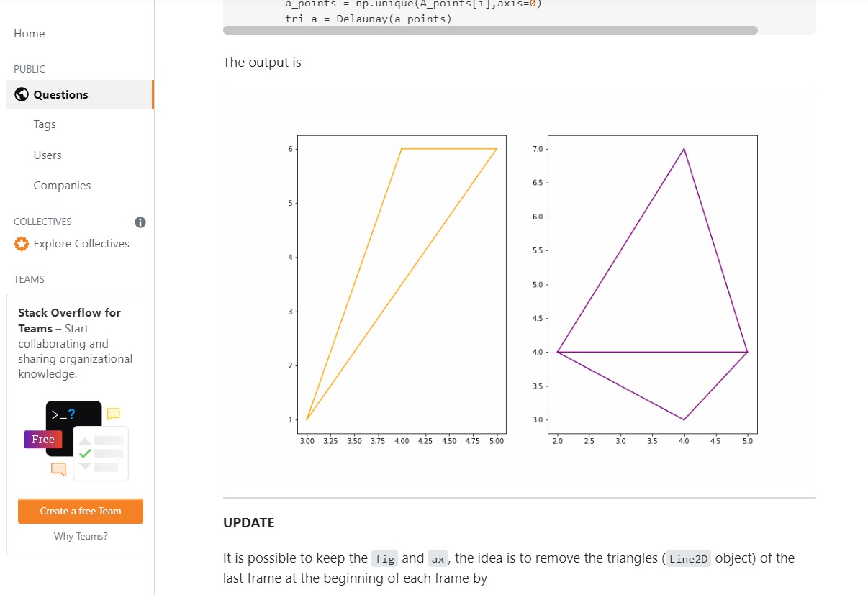Image resolution: width=868 pixels, height=595 pixels.
Task: Click the yellow speech bubble icon
Action: coord(113,414)
